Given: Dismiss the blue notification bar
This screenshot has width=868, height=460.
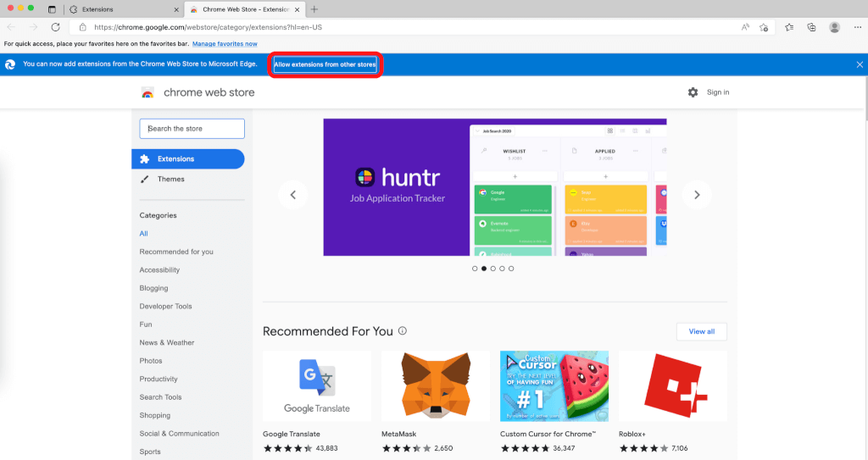Looking at the screenshot, I should coord(859,64).
